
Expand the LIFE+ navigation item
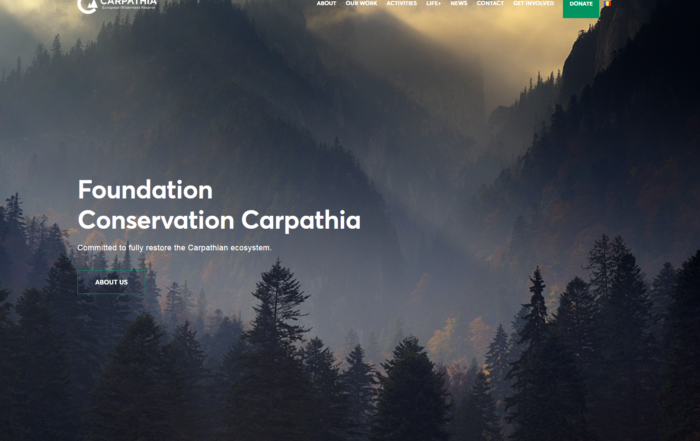pyautogui.click(x=434, y=4)
